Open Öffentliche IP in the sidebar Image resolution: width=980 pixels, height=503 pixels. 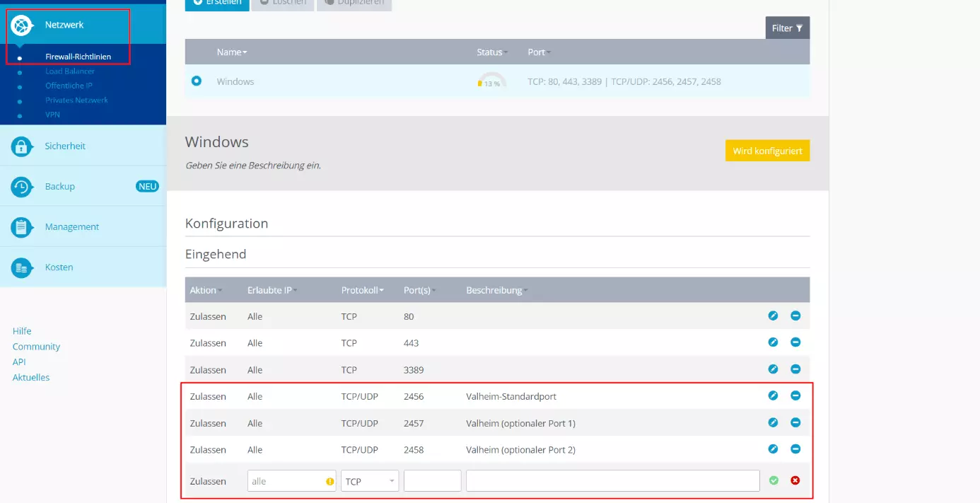coord(69,86)
